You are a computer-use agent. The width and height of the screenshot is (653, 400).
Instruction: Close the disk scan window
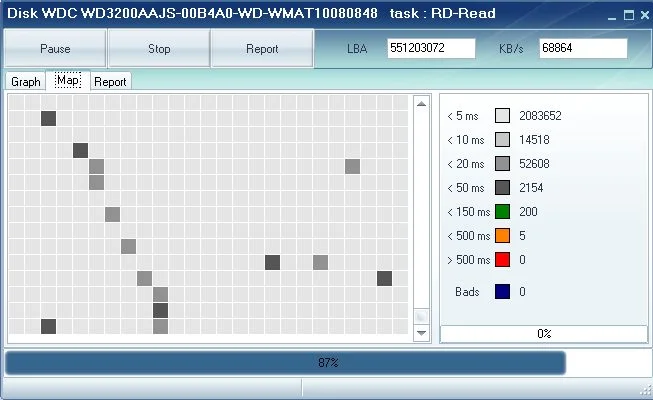[645, 15]
